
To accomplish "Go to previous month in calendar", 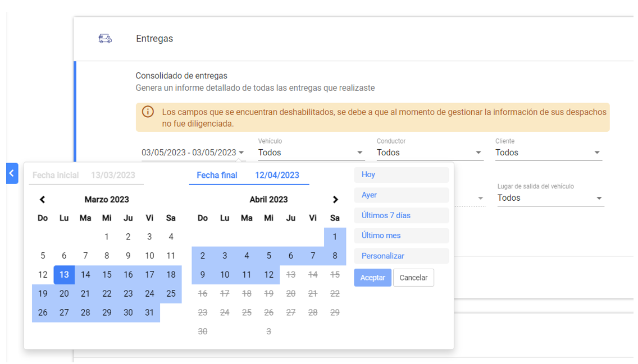I will pyautogui.click(x=42, y=200).
